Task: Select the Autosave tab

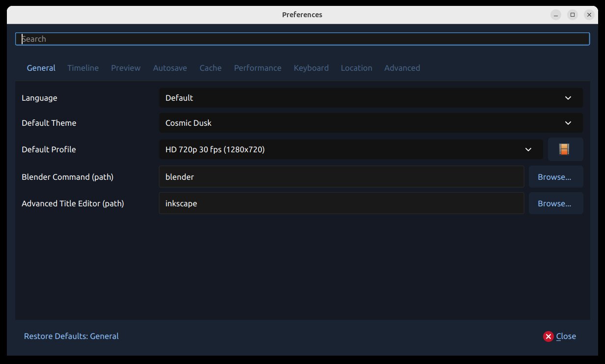Action: [170, 68]
